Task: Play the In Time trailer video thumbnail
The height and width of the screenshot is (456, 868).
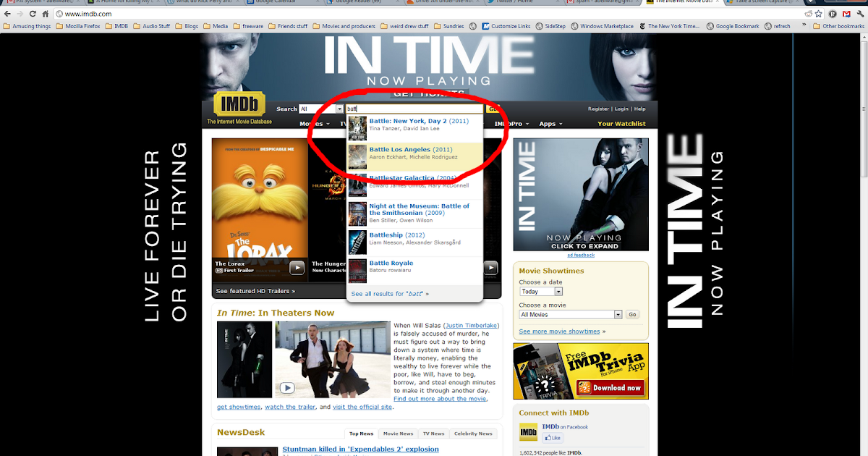Action: click(x=286, y=388)
